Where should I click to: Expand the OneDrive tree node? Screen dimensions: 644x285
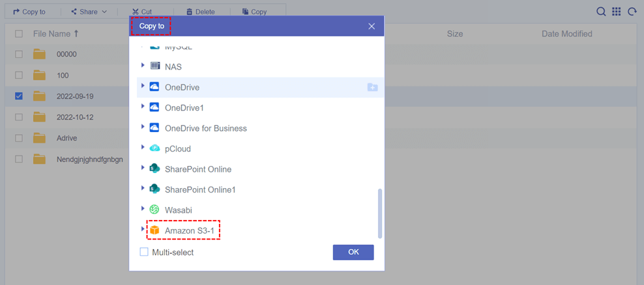pos(143,86)
